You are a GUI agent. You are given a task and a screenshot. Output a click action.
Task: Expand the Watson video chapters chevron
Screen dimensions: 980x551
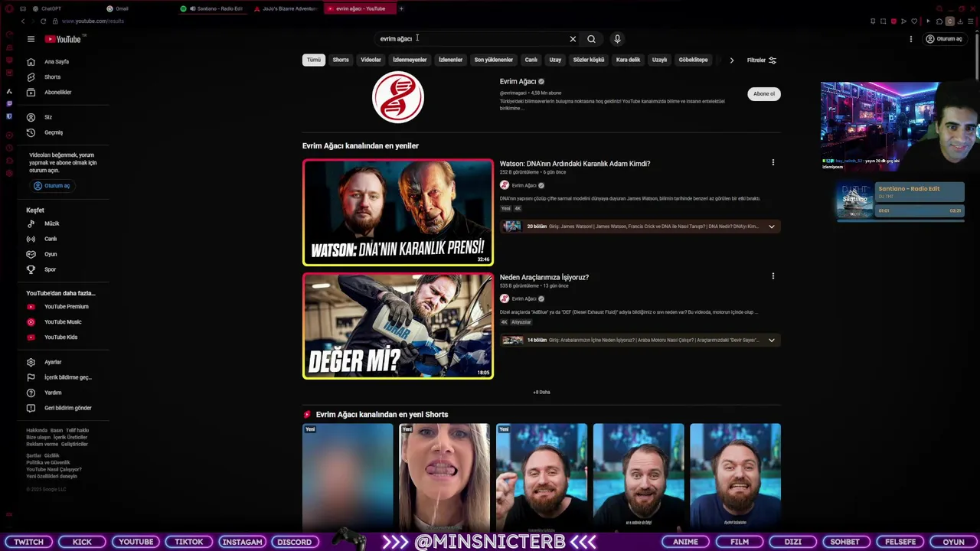pyautogui.click(x=771, y=227)
